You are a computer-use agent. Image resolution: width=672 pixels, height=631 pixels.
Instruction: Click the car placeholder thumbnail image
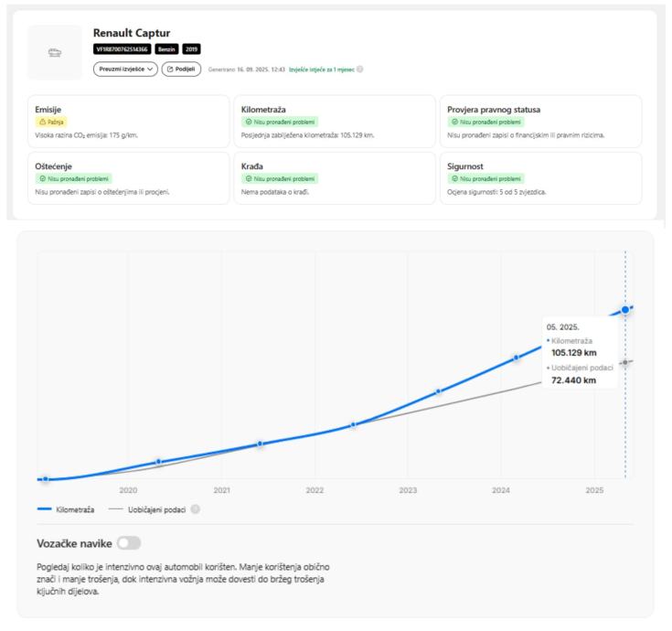pyautogui.click(x=56, y=53)
